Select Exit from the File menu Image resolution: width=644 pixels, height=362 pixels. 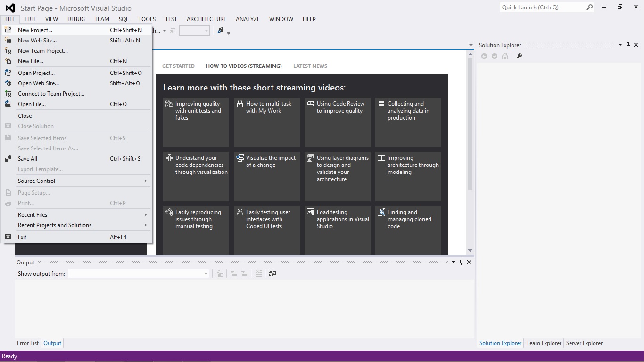[76, 237]
